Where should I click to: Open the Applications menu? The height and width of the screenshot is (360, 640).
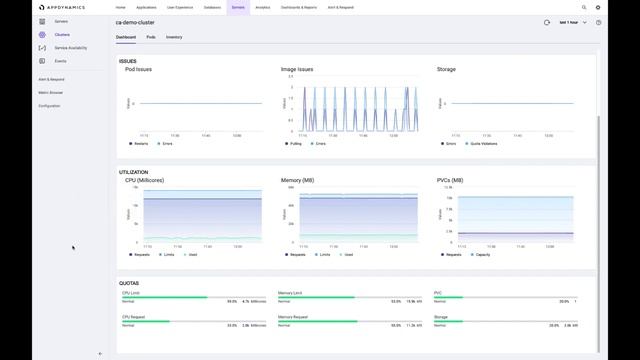(146, 7)
